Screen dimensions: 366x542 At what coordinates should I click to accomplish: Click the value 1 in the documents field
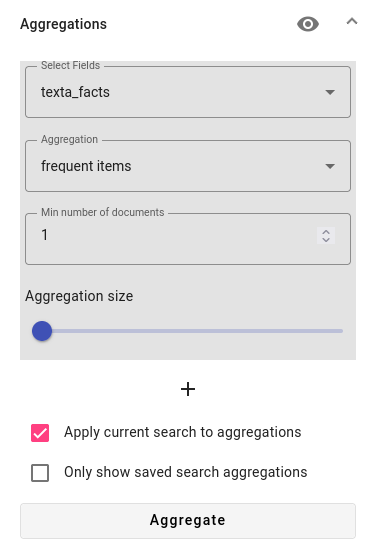[x=45, y=235]
